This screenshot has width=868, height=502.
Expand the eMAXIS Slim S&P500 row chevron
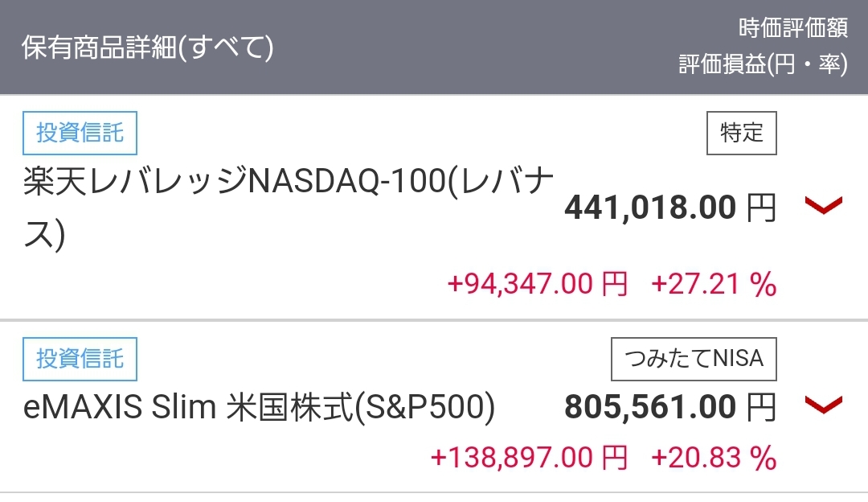823,405
